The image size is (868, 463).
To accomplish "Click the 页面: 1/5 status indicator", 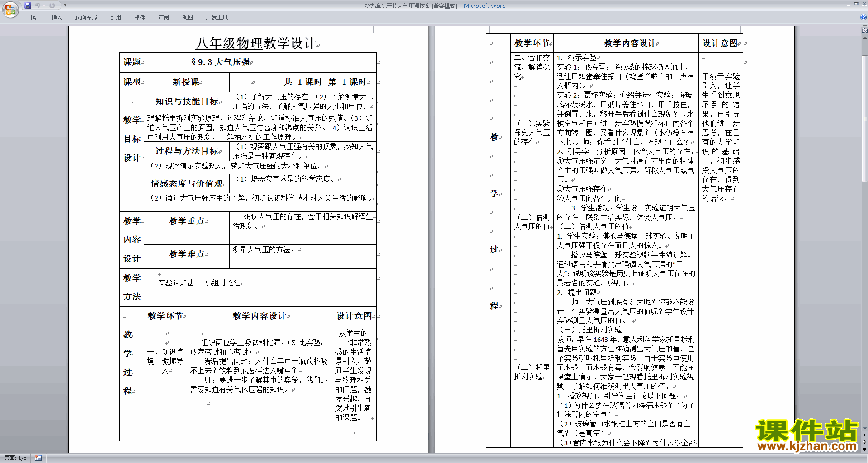I will point(15,458).
